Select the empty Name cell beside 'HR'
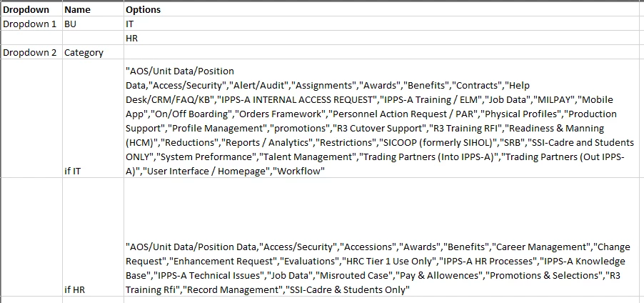The width and height of the screenshot is (644, 303). pos(94,38)
